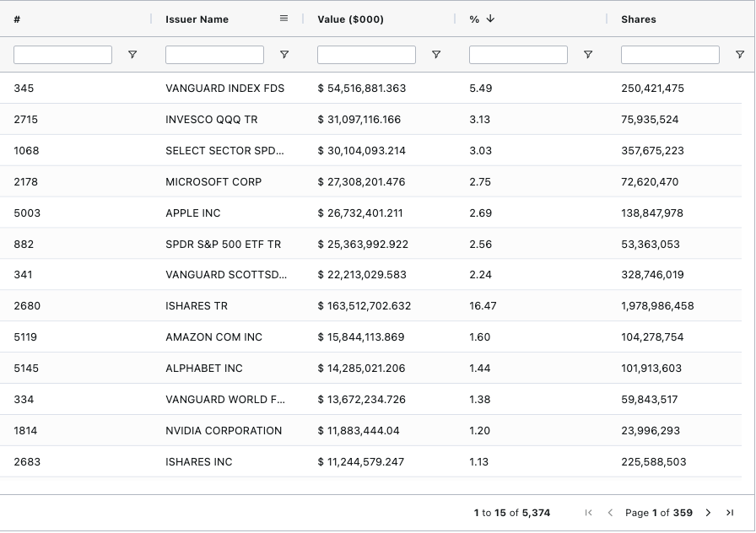Select the ISHARES INC cell
The image size is (756, 533).
tap(198, 461)
